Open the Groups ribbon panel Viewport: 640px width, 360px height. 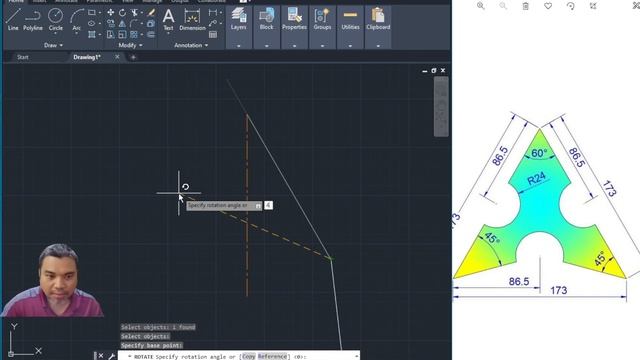[x=322, y=19]
